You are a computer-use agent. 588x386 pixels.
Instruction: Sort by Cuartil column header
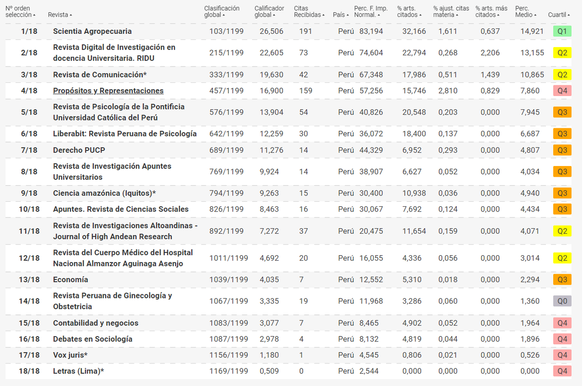tap(559, 15)
